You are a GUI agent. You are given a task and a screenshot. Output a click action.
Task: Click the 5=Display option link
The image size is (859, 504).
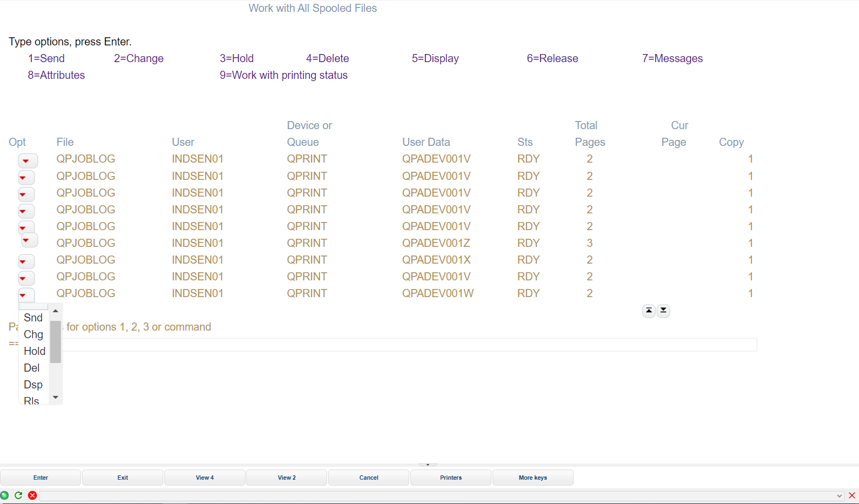pyautogui.click(x=435, y=58)
